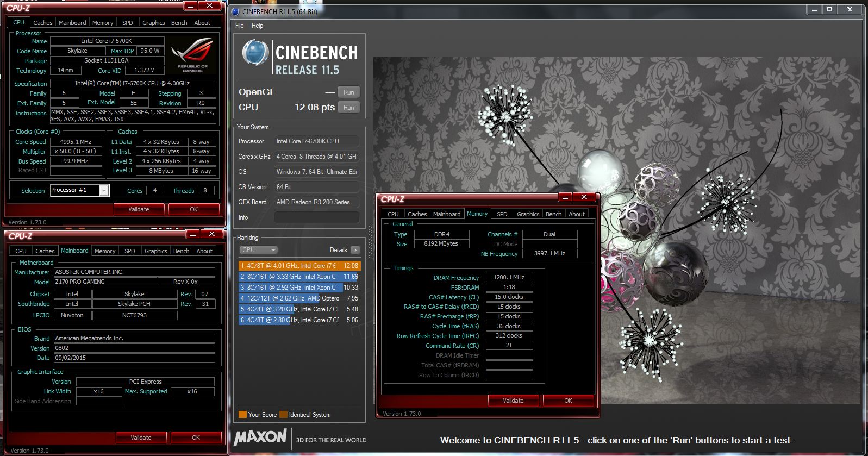Select Bench tab in top CPU-Z window

pyautogui.click(x=179, y=23)
